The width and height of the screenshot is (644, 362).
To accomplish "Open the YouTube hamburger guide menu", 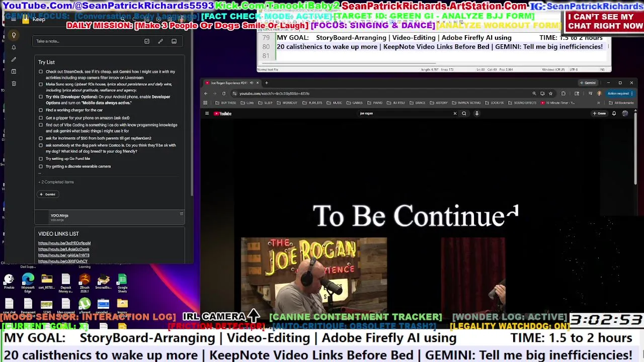I will point(207,114).
